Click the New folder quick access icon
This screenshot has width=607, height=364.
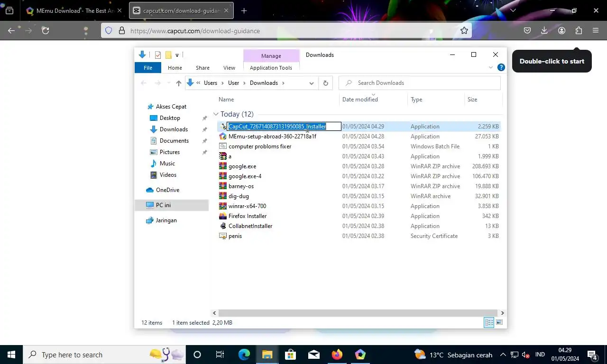(168, 55)
